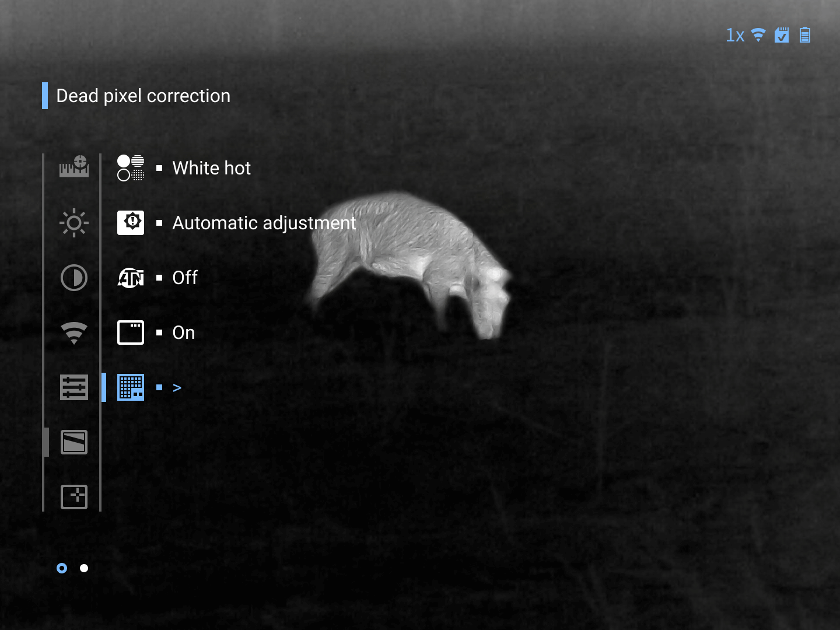Select the contrast half-circle icon

coord(74,278)
